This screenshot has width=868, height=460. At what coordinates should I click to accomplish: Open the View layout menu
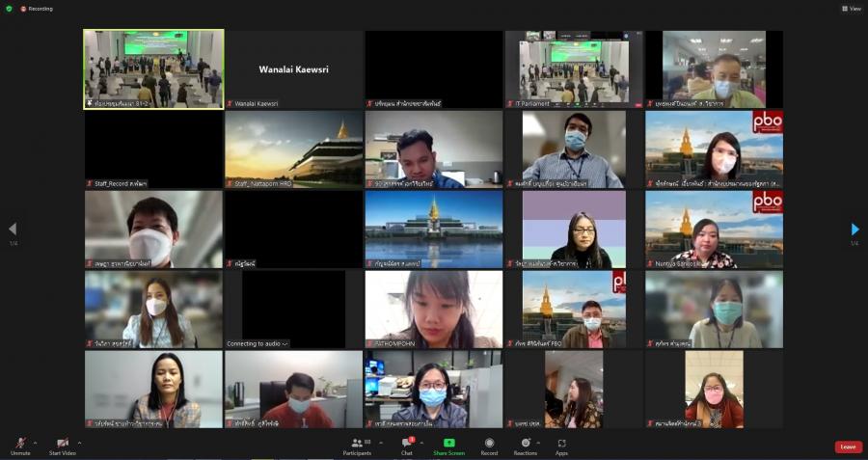[851, 9]
